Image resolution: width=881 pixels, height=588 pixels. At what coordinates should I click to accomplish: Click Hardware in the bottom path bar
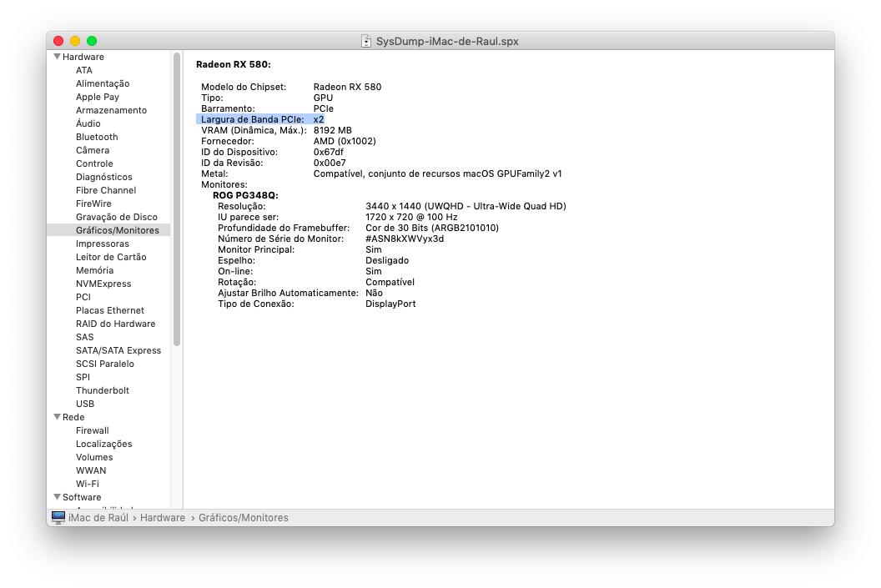tap(162, 518)
